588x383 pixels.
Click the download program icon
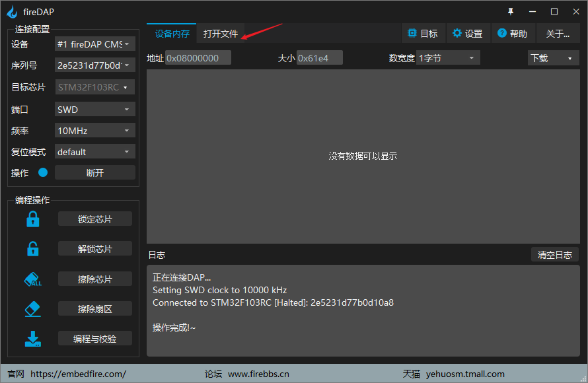click(32, 339)
